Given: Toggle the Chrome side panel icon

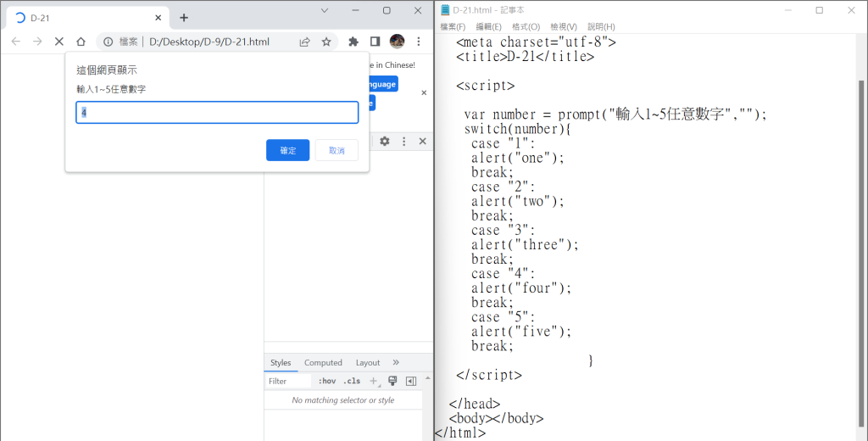Looking at the screenshot, I should (x=375, y=42).
